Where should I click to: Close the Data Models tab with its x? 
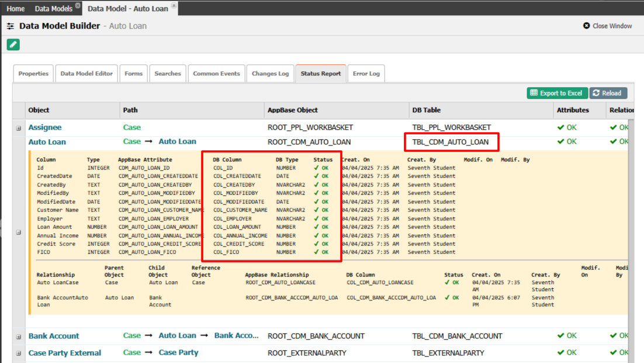[x=78, y=5]
